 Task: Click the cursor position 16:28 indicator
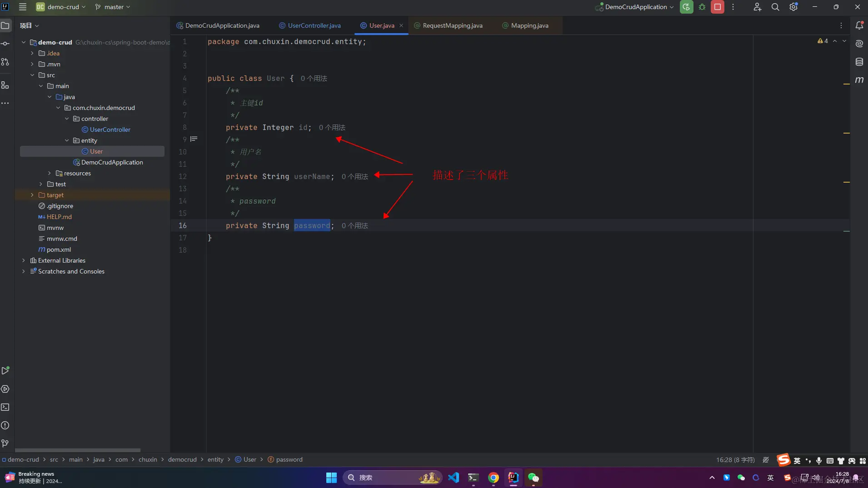[735, 460]
